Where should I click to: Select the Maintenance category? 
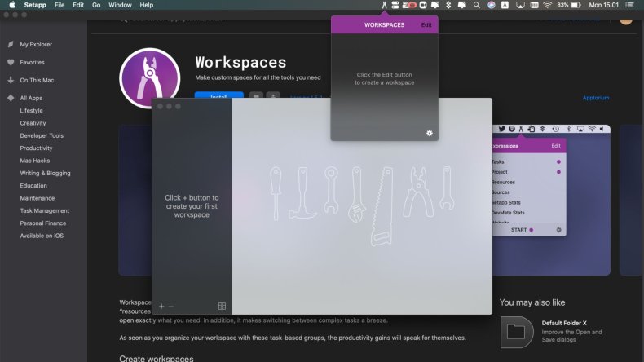point(37,198)
